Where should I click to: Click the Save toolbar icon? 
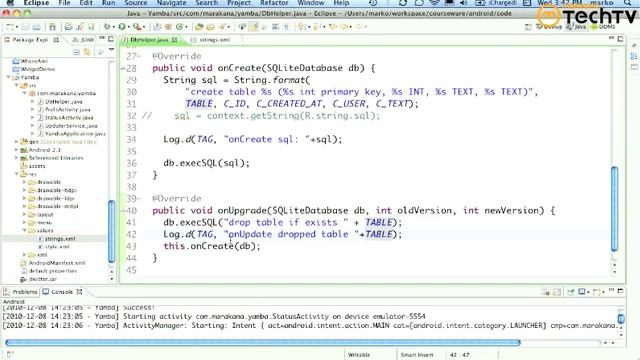(x=25, y=27)
